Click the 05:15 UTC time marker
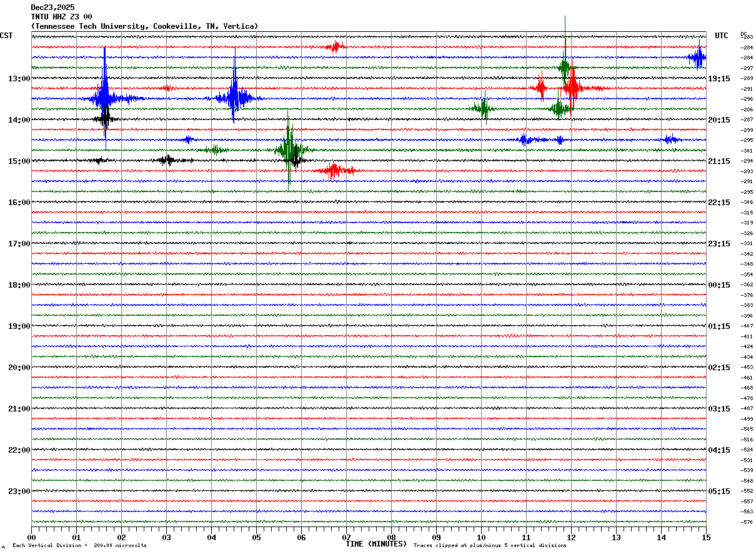This screenshot has width=756, height=554. click(x=719, y=491)
